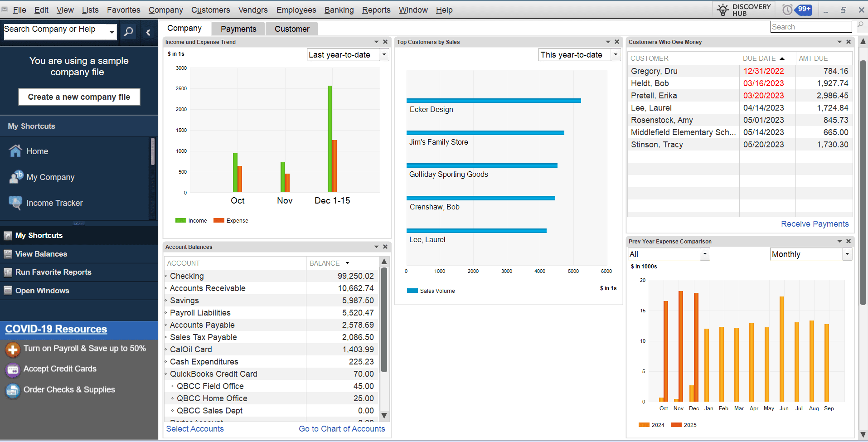Click the Select Accounts link

[195, 429]
